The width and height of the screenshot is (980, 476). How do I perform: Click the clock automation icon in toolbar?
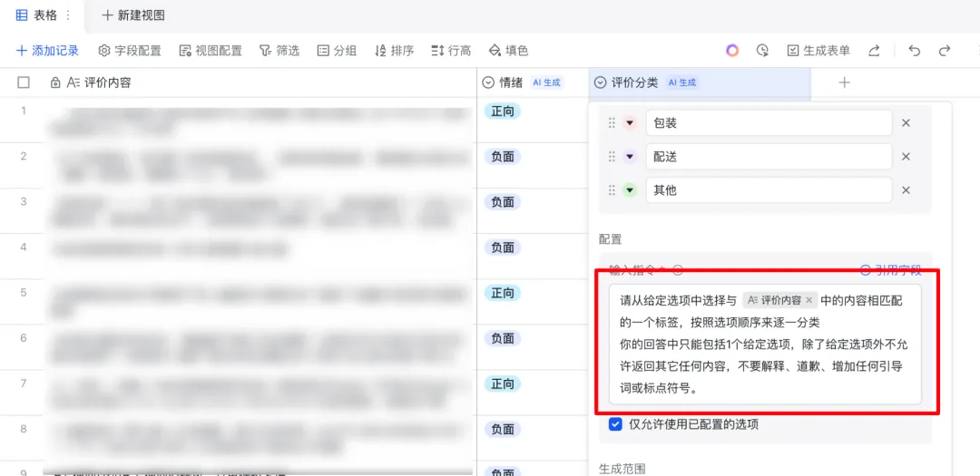tap(762, 51)
